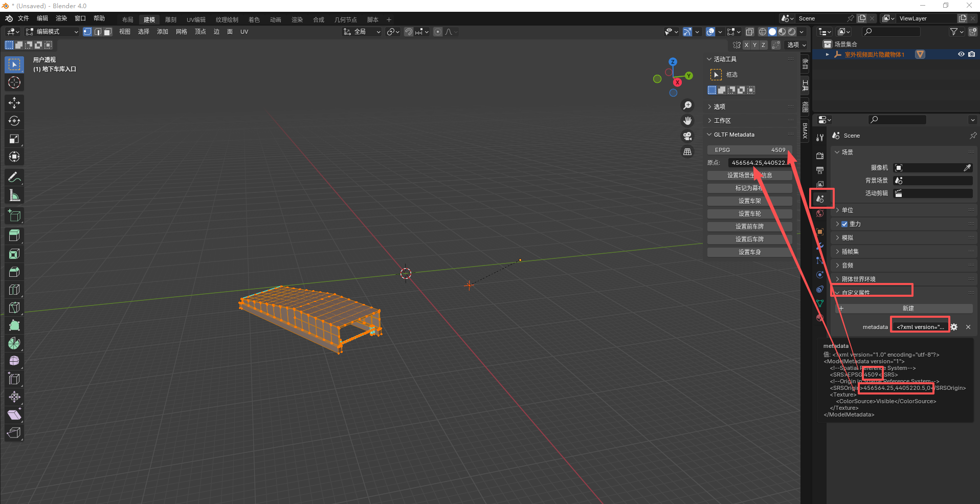The height and width of the screenshot is (504, 980).
Task: Click the 设置车轮 button
Action: tap(749, 214)
